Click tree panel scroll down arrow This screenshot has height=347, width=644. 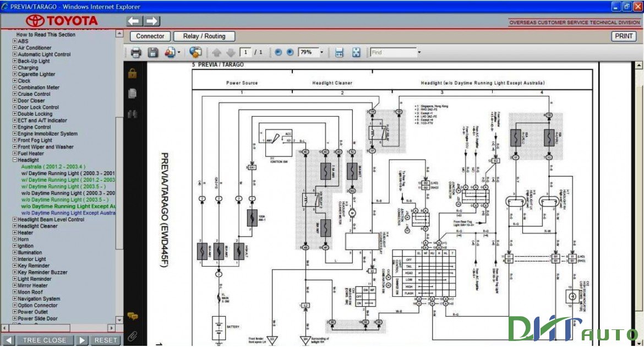click(x=119, y=320)
